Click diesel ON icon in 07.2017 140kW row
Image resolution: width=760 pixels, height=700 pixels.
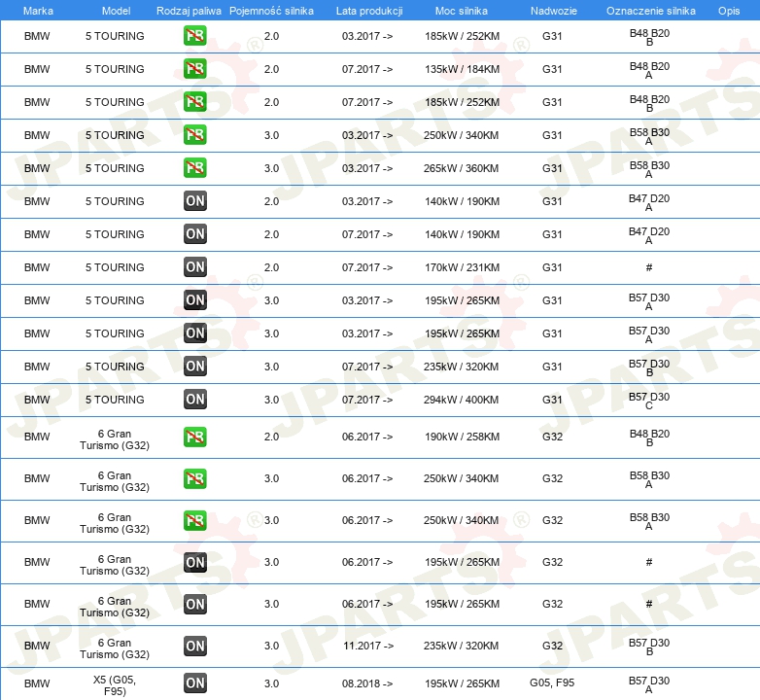195,234
